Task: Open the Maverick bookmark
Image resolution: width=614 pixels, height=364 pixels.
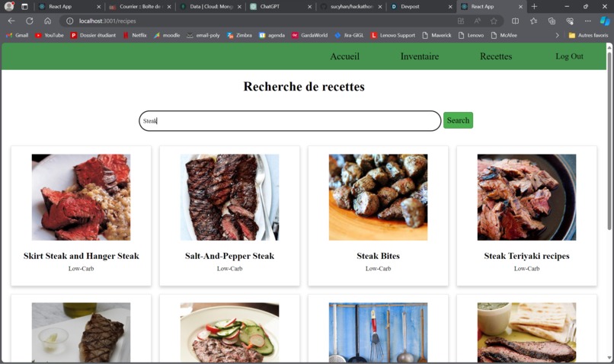Action: 437,35
